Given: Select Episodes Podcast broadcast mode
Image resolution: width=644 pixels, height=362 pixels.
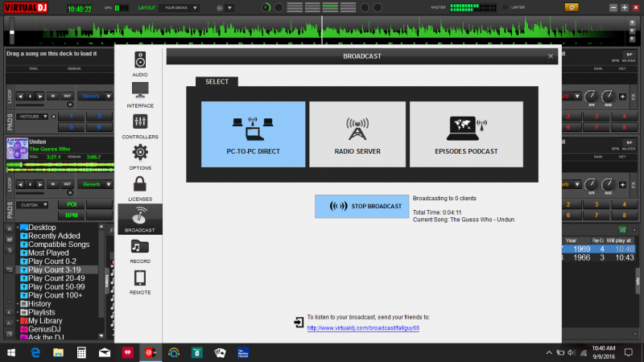Looking at the screenshot, I should (x=466, y=134).
